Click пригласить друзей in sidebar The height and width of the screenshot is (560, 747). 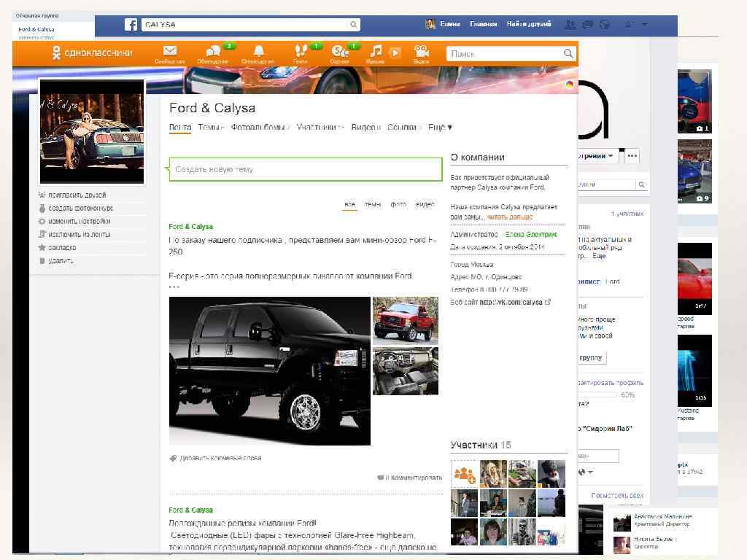[77, 195]
